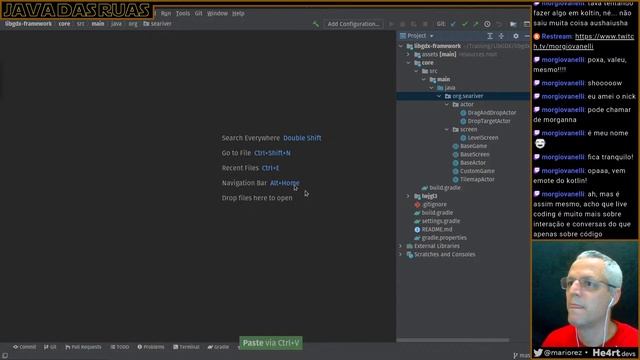Select BaseScreen class
Image resolution: width=640 pixels, height=360 pixels.
(x=471, y=154)
